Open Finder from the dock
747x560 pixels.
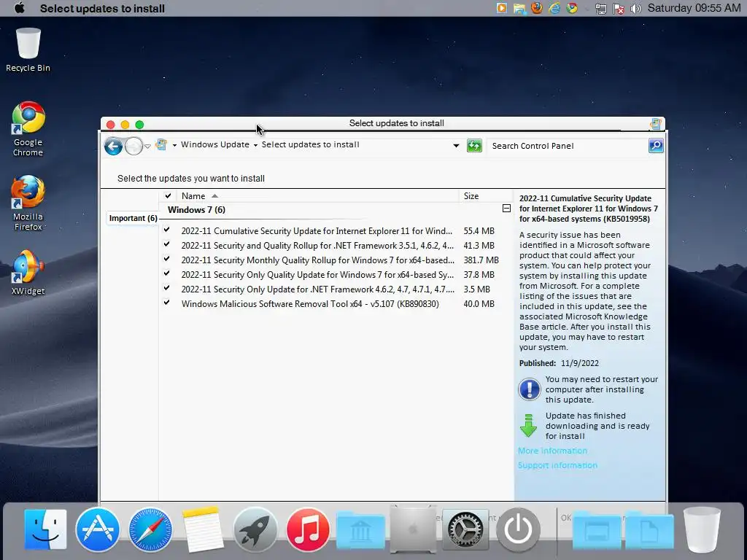click(x=46, y=529)
